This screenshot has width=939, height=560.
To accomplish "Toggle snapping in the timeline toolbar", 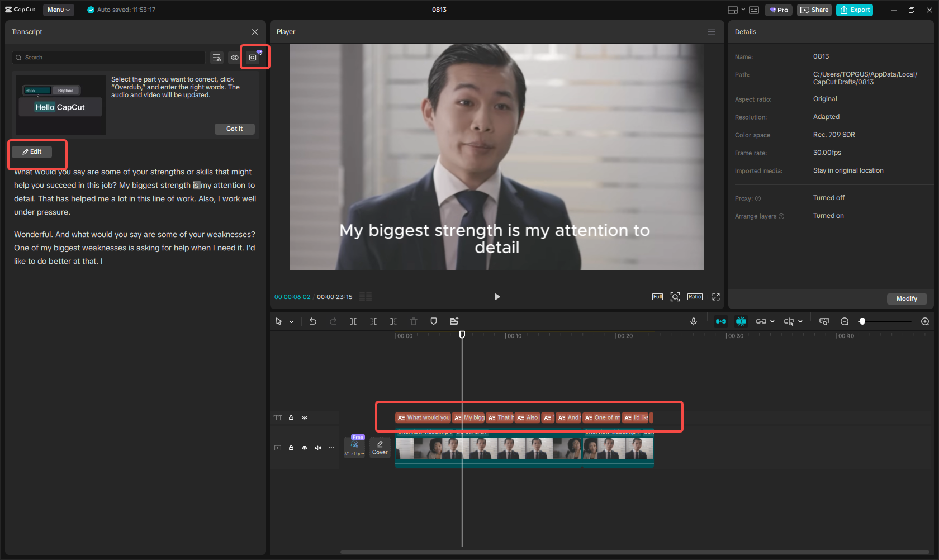I will tap(741, 321).
